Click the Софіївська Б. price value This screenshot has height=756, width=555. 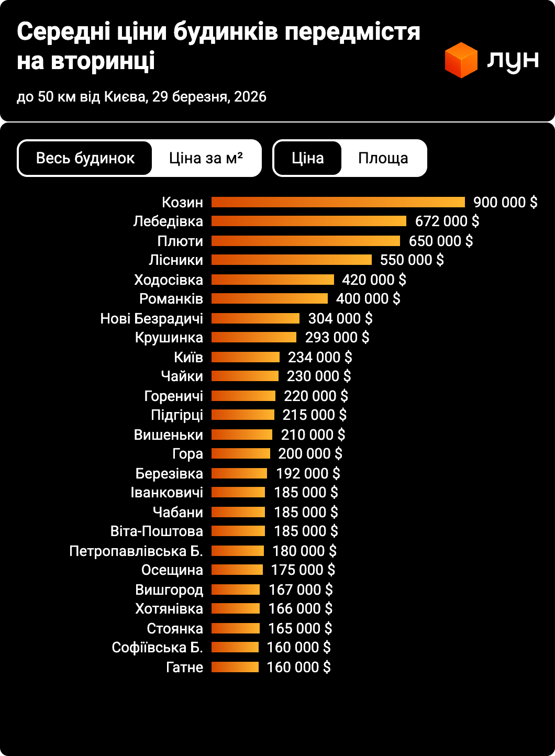point(299,647)
